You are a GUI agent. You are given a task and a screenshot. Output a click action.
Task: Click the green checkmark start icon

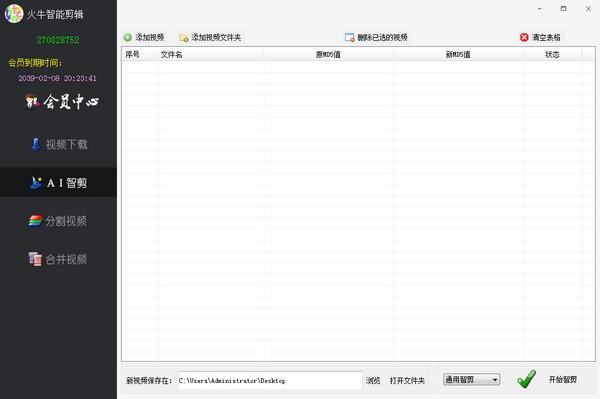[527, 379]
